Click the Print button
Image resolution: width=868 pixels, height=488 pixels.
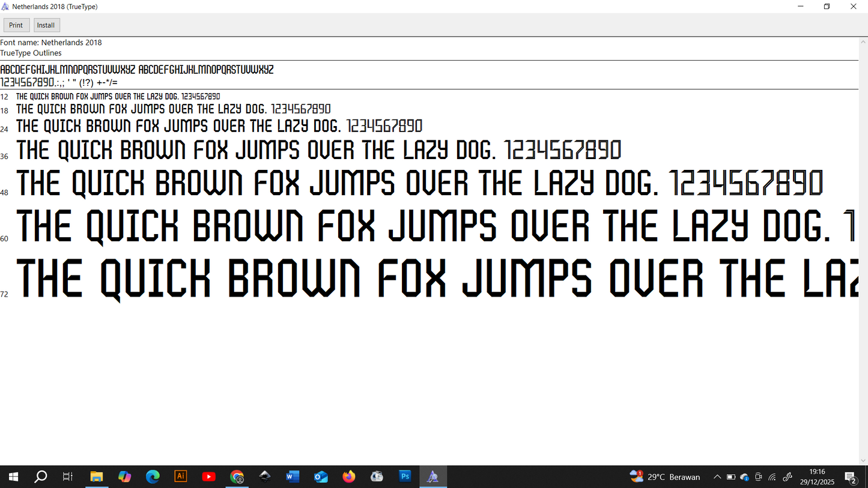click(x=16, y=25)
